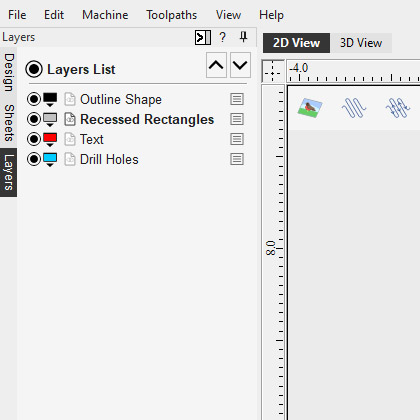Hide the Outline Shape layer
Screen dimensions: 420x420
[34, 99]
